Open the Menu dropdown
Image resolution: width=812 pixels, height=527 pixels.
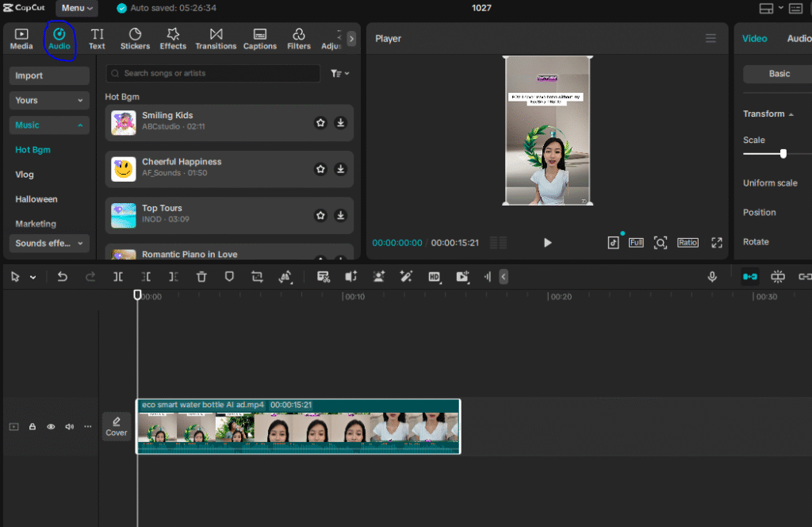(77, 8)
